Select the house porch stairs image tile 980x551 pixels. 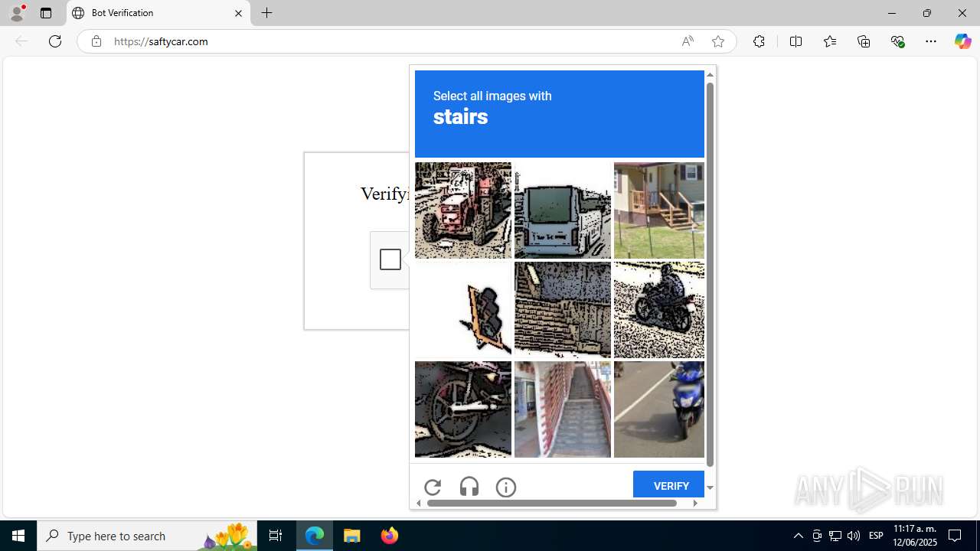pos(658,210)
